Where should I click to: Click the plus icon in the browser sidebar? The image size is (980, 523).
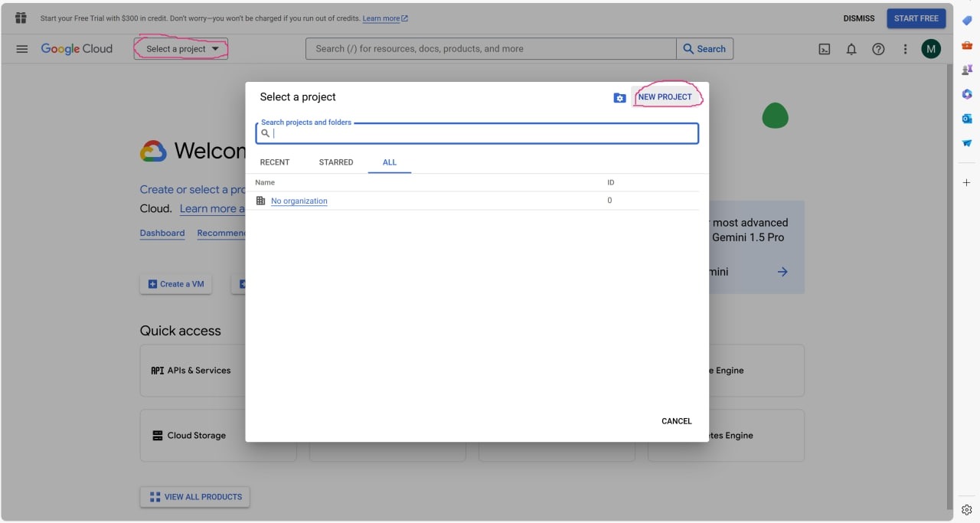tap(967, 183)
